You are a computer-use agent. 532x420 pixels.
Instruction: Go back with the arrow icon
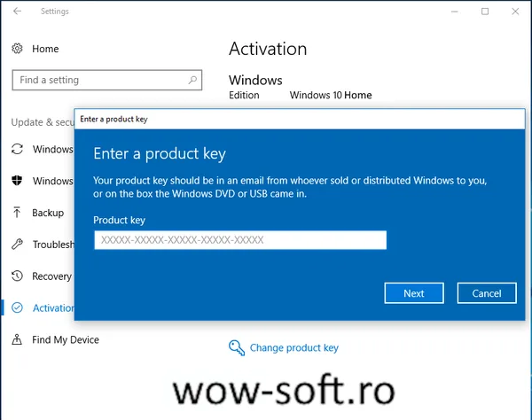[18, 12]
